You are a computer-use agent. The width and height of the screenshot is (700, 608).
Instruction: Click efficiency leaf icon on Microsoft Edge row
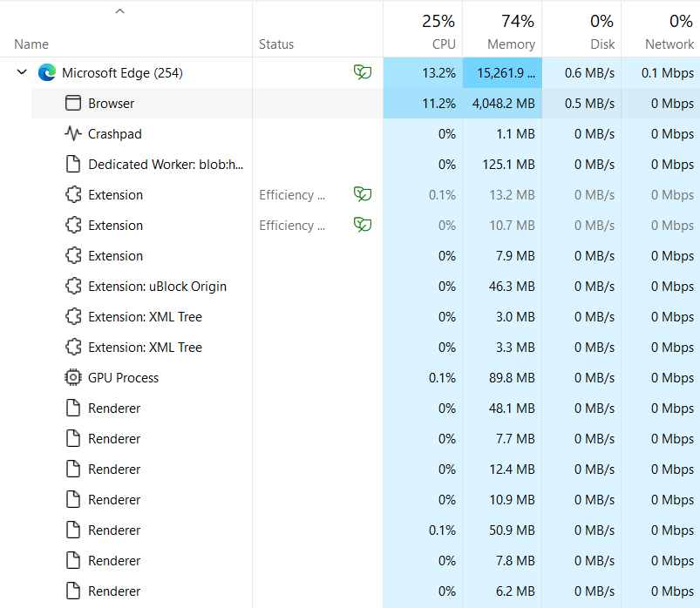(x=363, y=71)
